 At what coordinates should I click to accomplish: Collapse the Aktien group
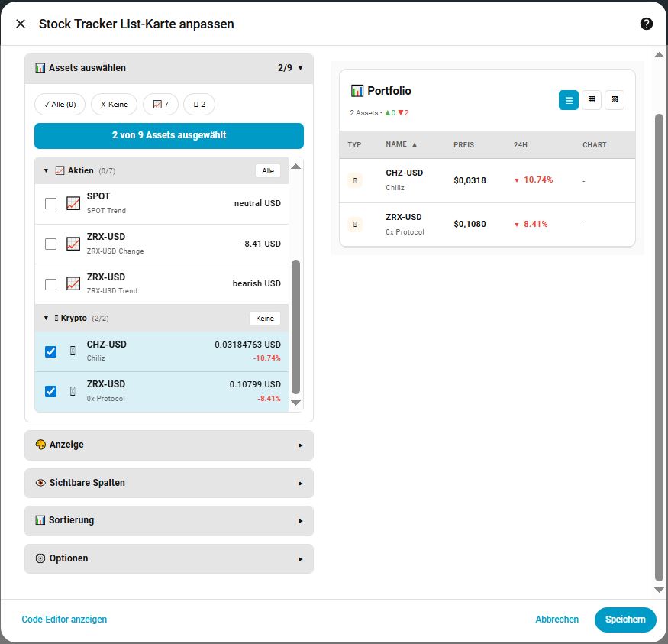46,170
